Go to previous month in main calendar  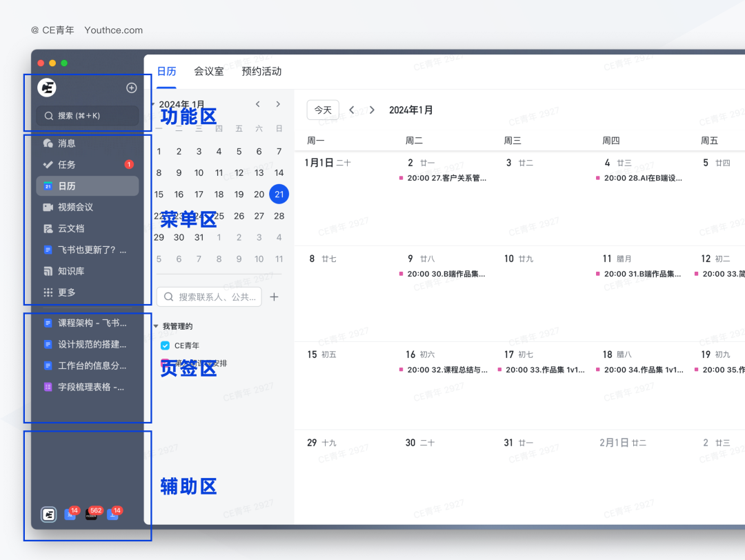(x=352, y=110)
